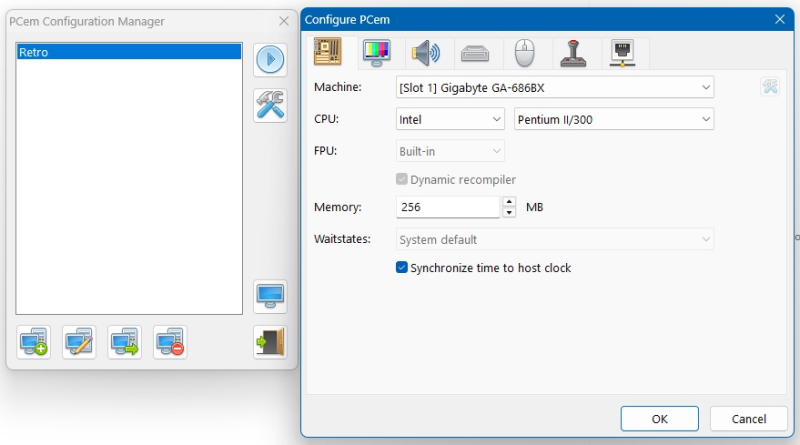
Task: Open the Network tab with ethernet port icon
Action: [622, 53]
